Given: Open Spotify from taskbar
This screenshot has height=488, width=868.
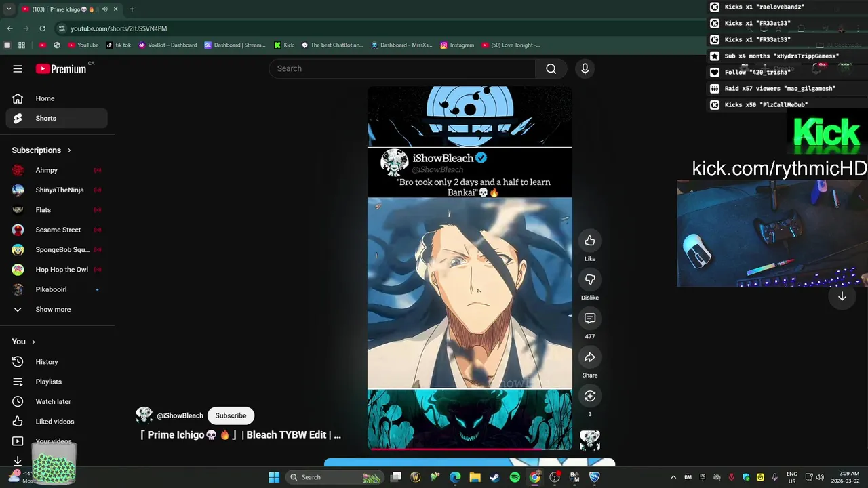Looking at the screenshot, I should coord(515,477).
